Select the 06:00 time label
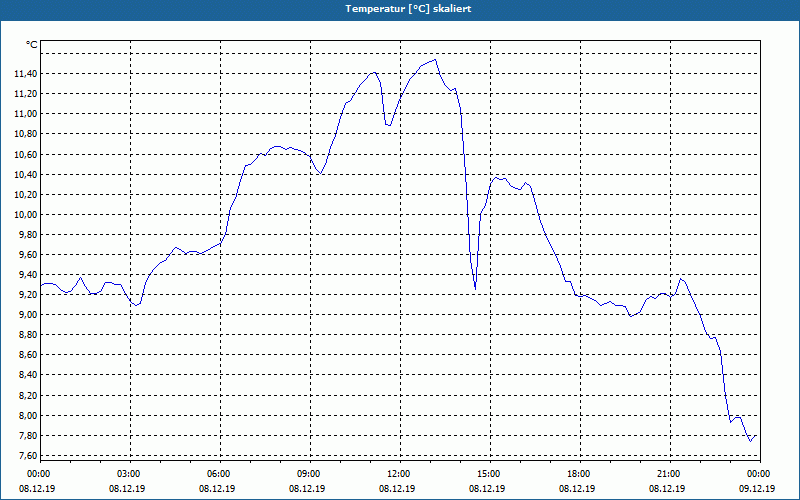800x500 pixels. pyautogui.click(x=218, y=474)
